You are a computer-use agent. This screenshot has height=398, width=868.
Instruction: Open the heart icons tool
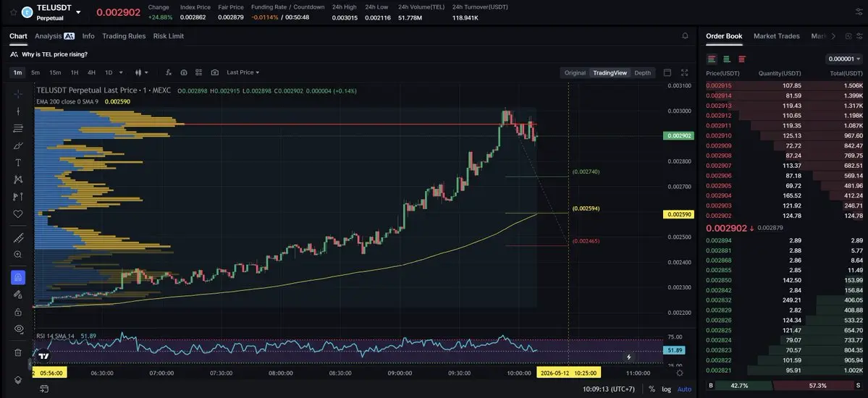17,213
